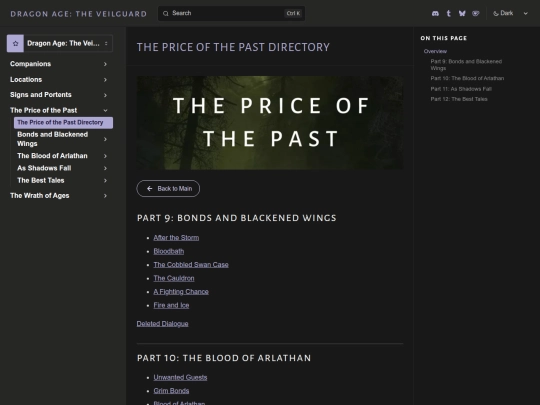Click the Part 9: Bonds and Blackened Wings heading
Viewport: 540px width, 405px height.
pyautogui.click(x=237, y=218)
